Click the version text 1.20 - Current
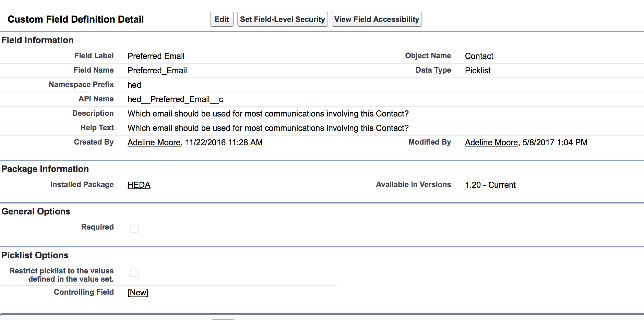Image resolution: width=644 pixels, height=320 pixels. click(x=490, y=185)
